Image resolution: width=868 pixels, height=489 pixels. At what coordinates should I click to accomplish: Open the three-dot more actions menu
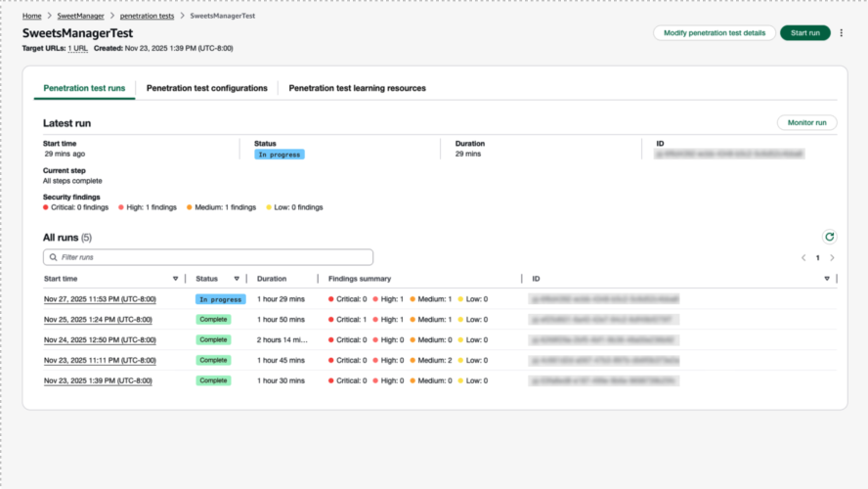(x=842, y=33)
